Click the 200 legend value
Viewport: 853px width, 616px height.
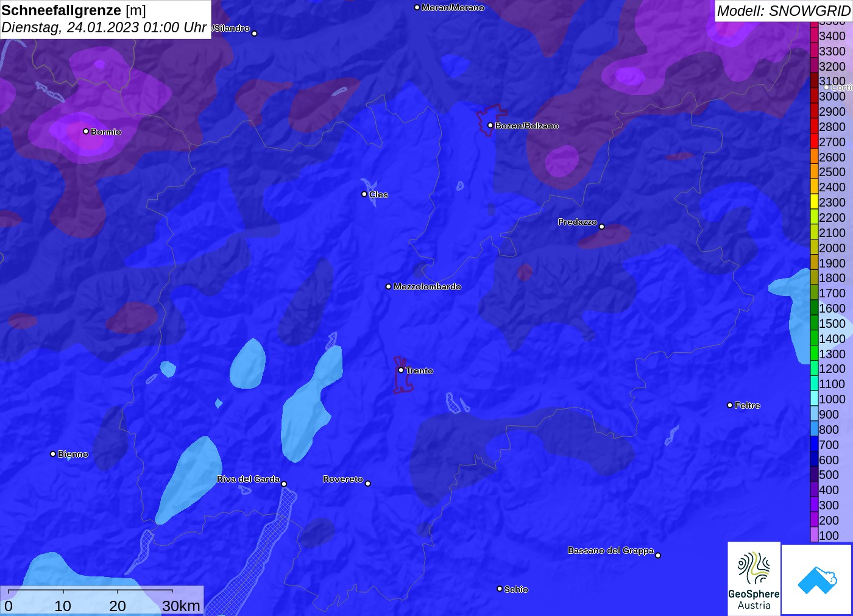(x=829, y=520)
